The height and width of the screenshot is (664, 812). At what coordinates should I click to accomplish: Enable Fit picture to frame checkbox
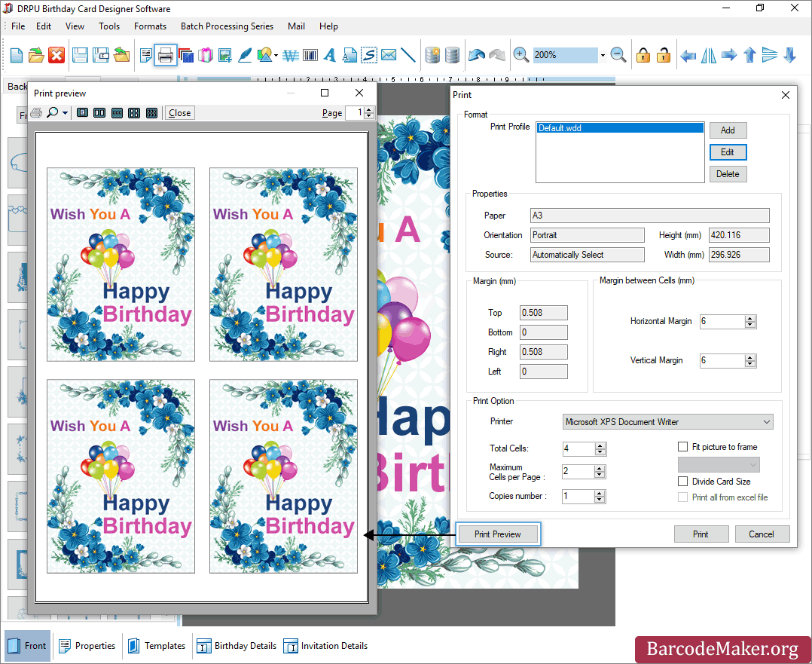point(683,447)
